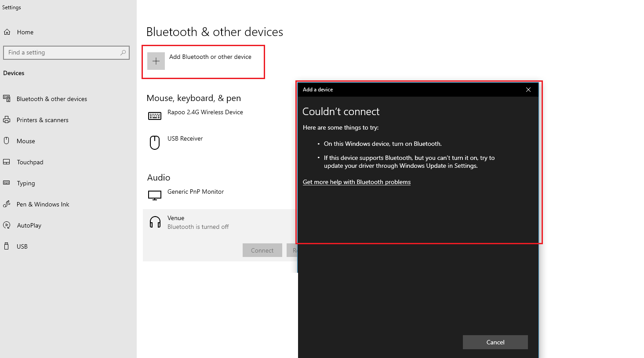Viewport: 644px width, 358px height.
Task: Open Get more help with Bluetooth problems link
Action: click(357, 182)
